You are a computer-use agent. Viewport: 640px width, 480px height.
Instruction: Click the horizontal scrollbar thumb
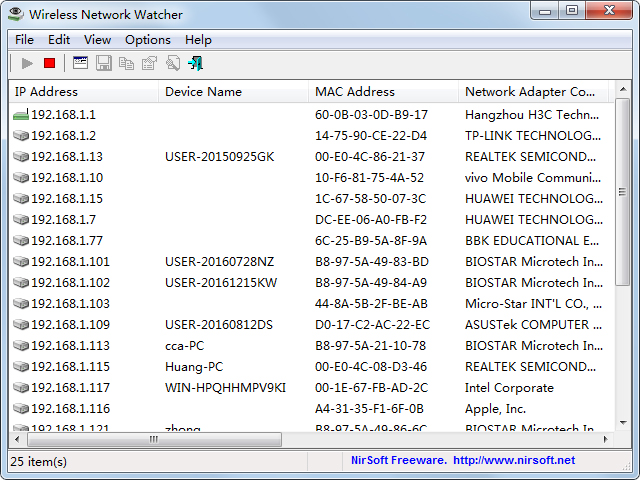[x=154, y=439]
